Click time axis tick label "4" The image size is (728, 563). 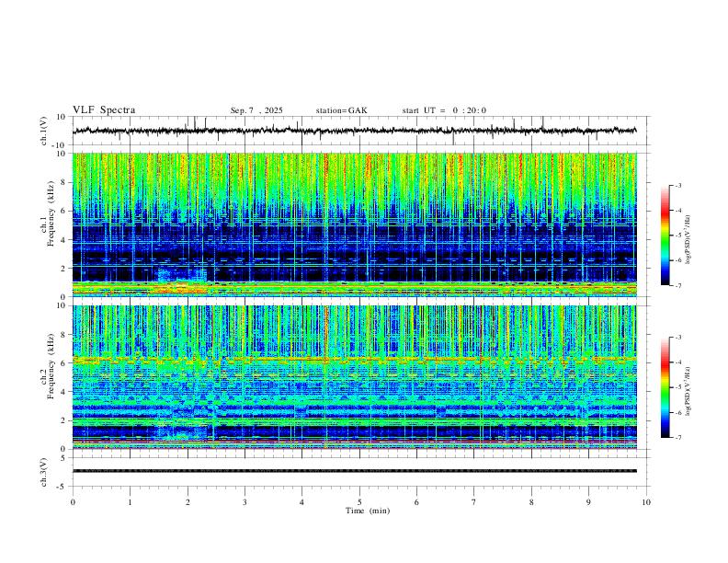click(x=301, y=502)
